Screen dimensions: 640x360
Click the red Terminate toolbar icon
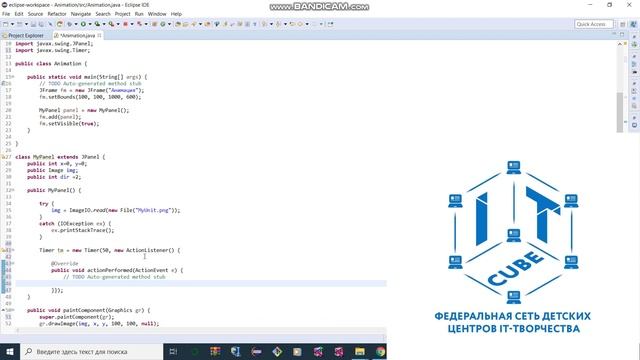point(125,24)
